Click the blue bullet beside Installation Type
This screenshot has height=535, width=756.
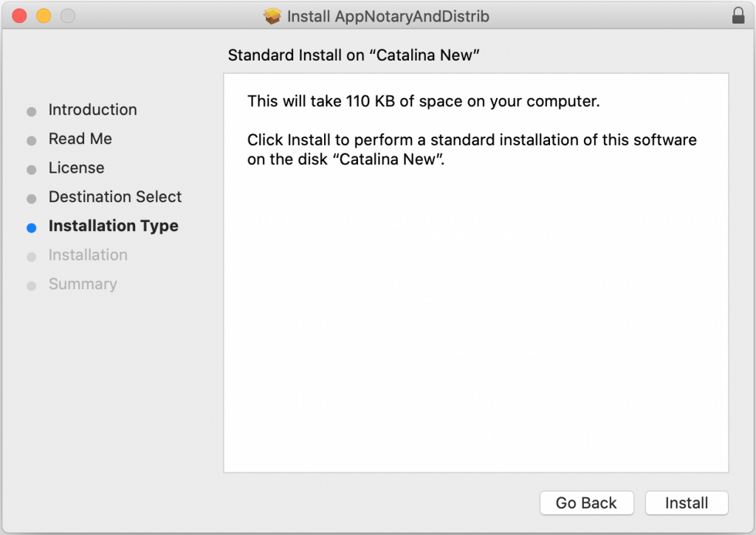point(31,228)
